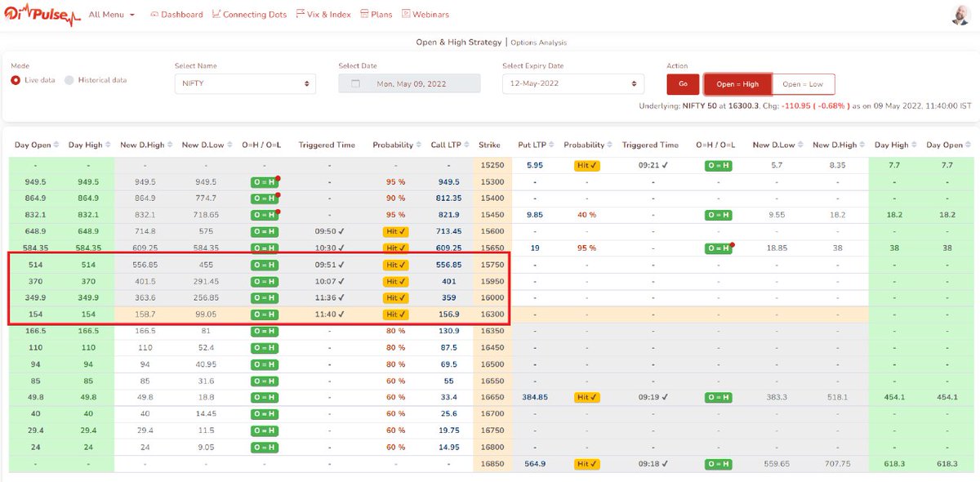This screenshot has height=482, width=980.
Task: Click Call LTP value 556.85 at strike 15750
Action: point(448,265)
